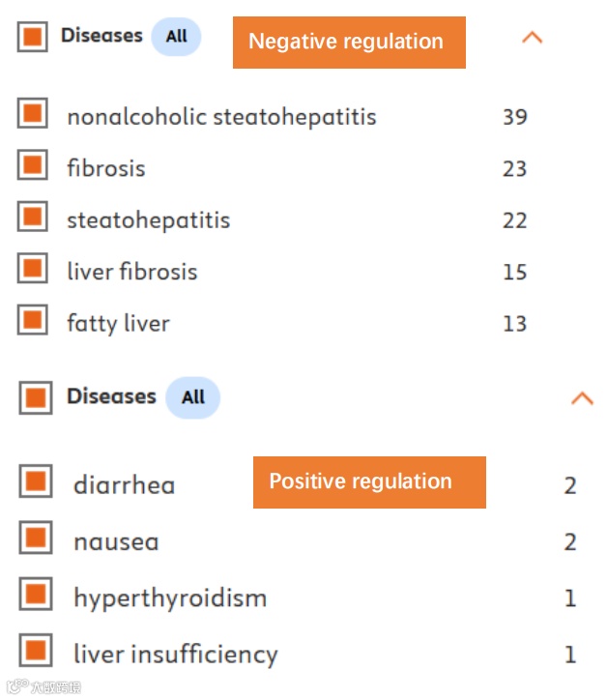Viewport: 607px width, 700px height.
Task: Toggle the hyperthyroidism checkbox
Action: [x=36, y=595]
